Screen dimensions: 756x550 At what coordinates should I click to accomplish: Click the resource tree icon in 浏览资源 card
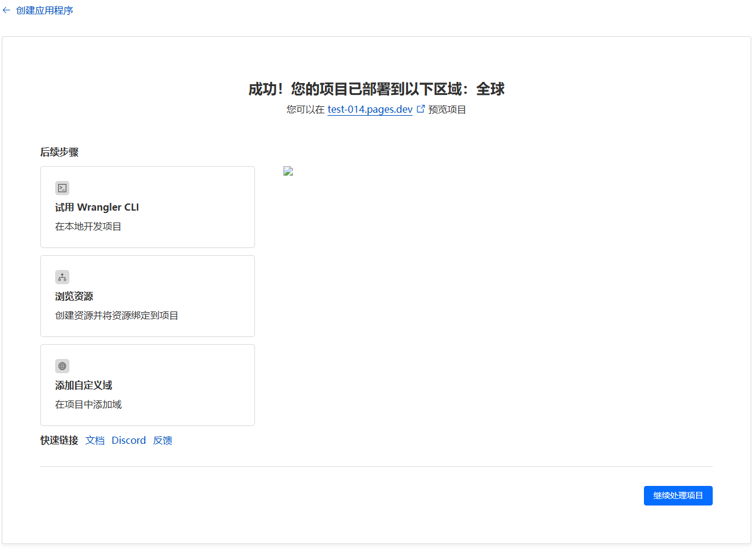tap(62, 277)
